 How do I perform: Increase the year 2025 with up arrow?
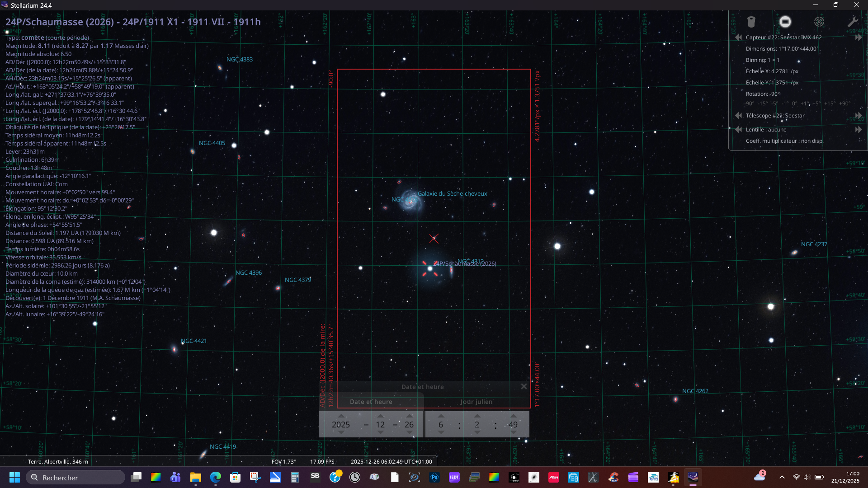(x=341, y=416)
